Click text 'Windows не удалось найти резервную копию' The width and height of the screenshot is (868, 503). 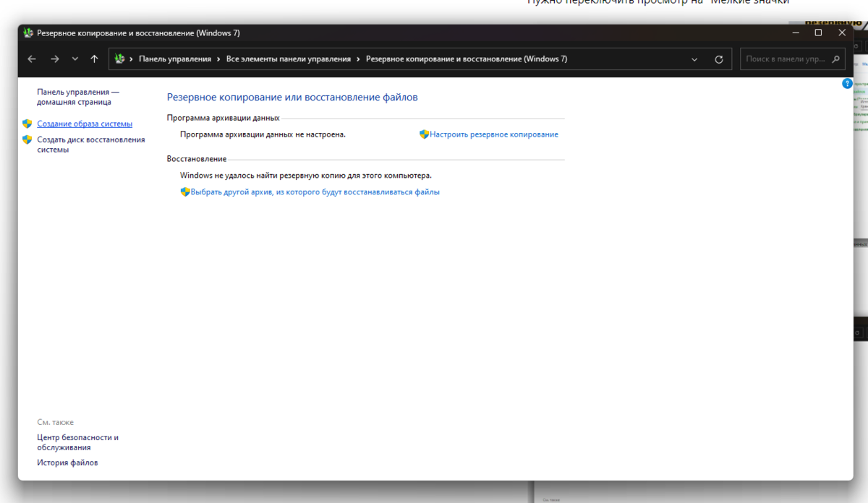[305, 175]
